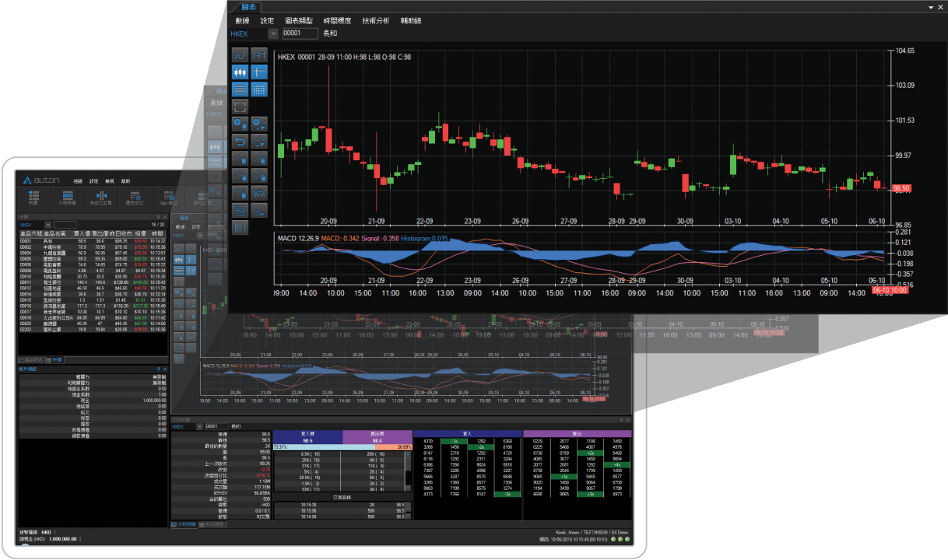Click the blue 買入 broker queue header
Image resolution: width=948 pixels, height=560 pixels.
tap(467, 432)
